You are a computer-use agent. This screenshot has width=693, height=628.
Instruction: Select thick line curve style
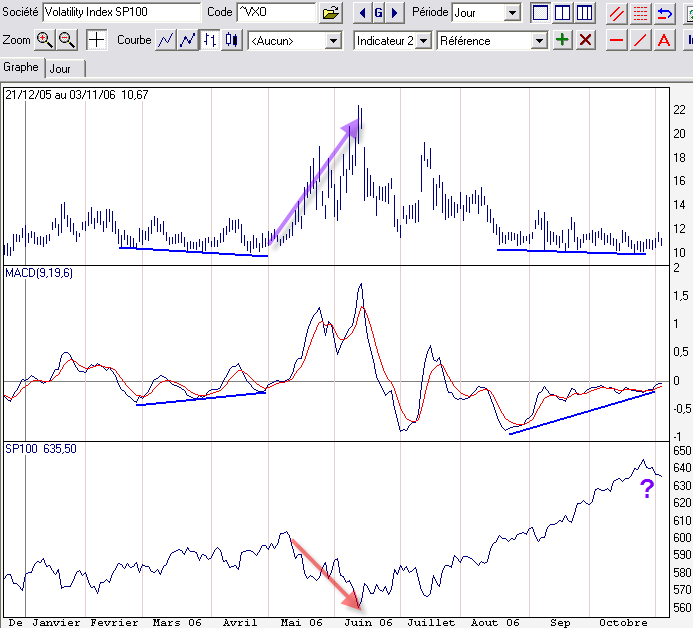tap(188, 41)
